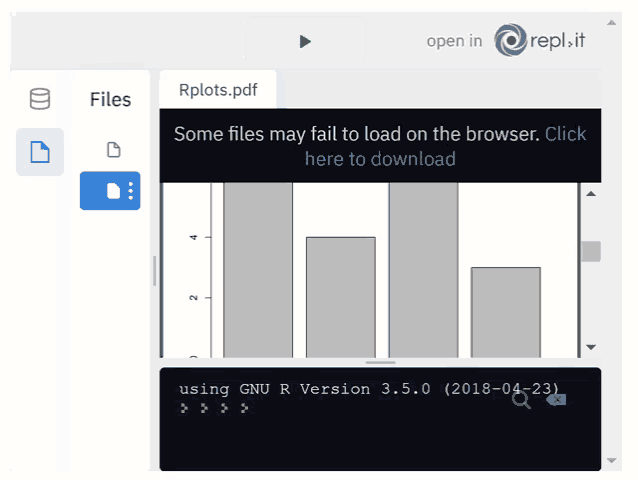
Task: Click the PDF viewer scrollbar thumb
Action: click(591, 252)
